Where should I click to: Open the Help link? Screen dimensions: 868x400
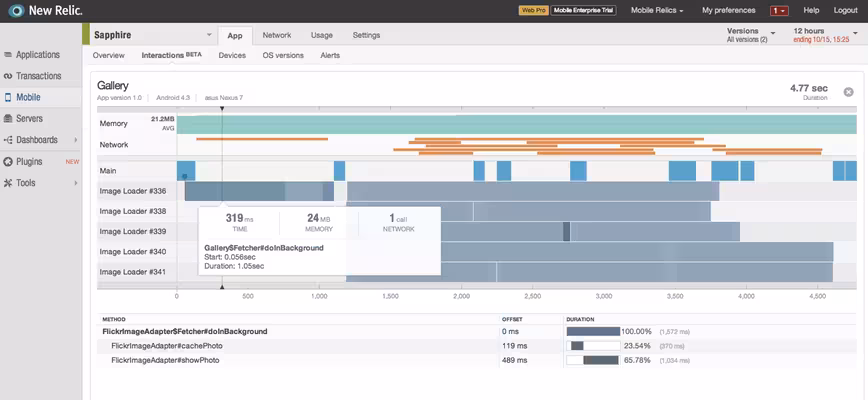pos(811,11)
